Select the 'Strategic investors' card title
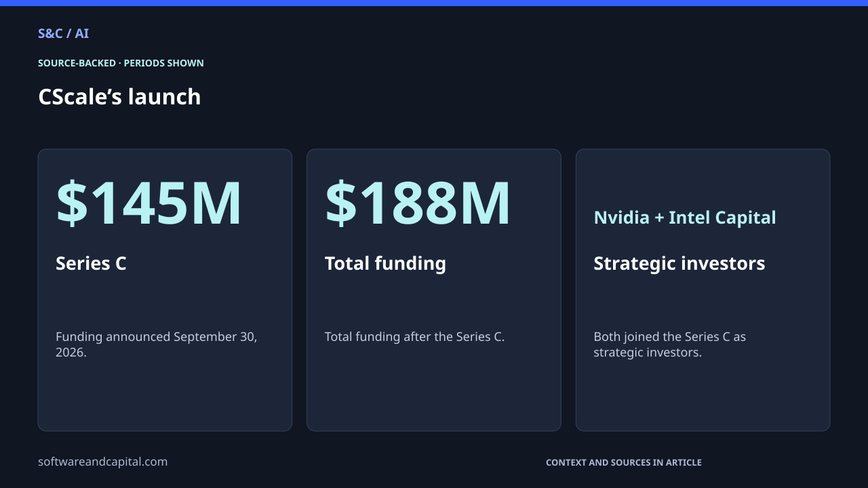Screen dimensions: 868x488 [x=679, y=263]
